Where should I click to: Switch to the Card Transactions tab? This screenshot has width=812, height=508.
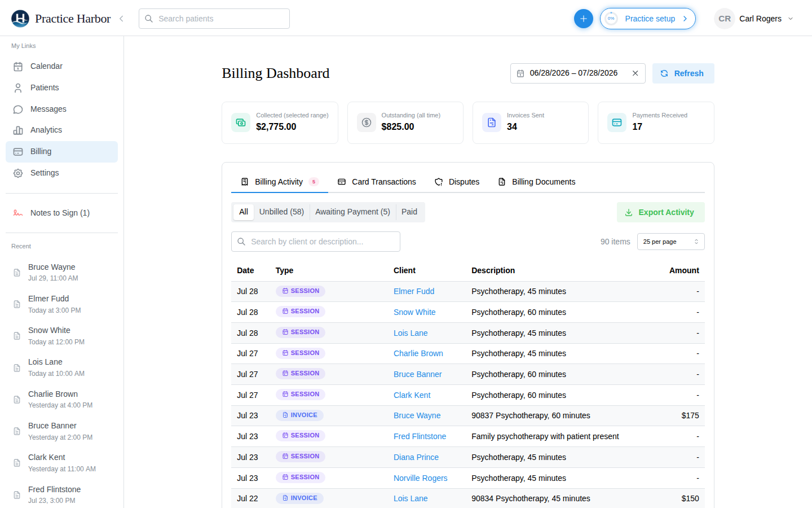pos(377,182)
